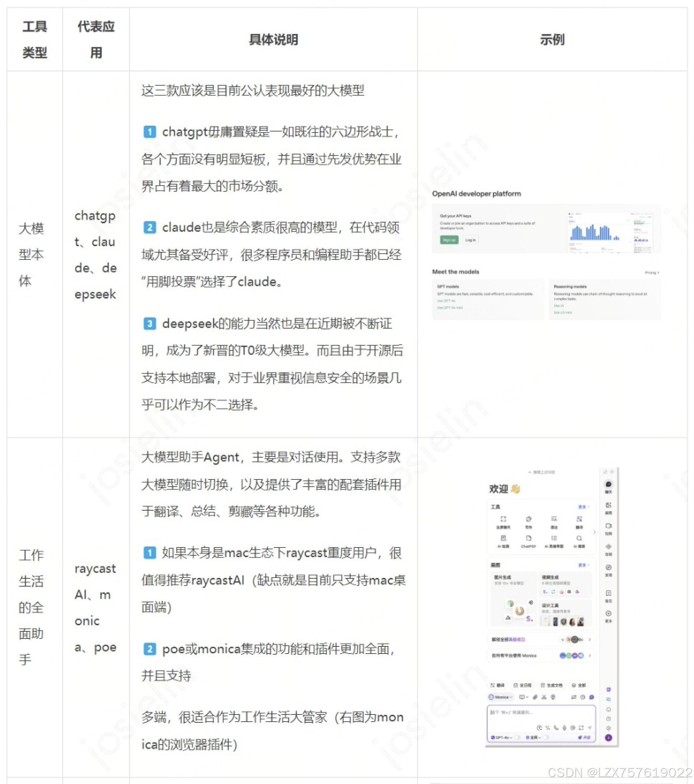Click the Pricing link
Screen dimensions: 694x784
coord(651,272)
